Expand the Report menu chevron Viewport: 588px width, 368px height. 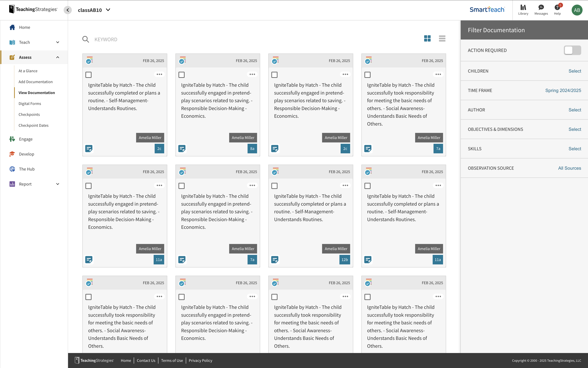tap(58, 184)
